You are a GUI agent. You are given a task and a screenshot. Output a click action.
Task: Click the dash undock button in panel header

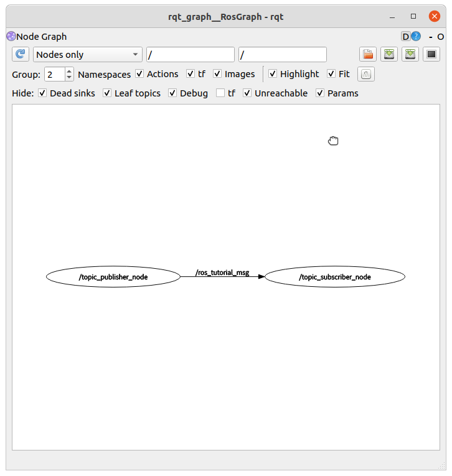click(x=431, y=37)
